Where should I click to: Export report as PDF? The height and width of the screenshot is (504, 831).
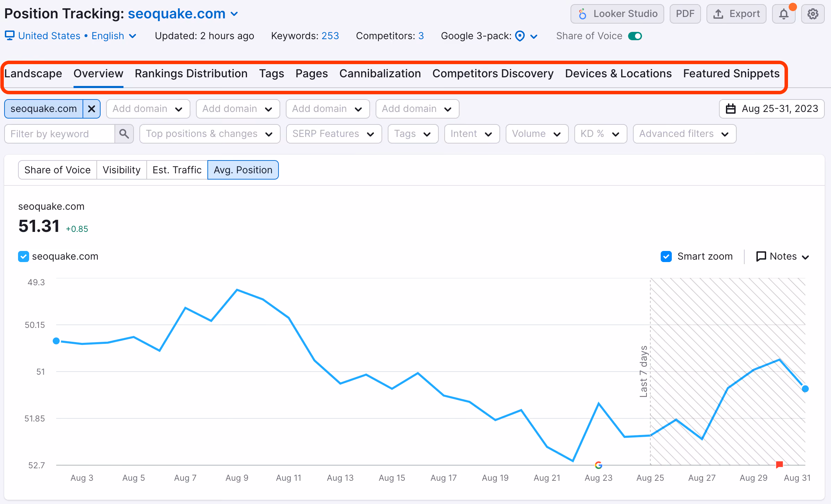pyautogui.click(x=685, y=14)
